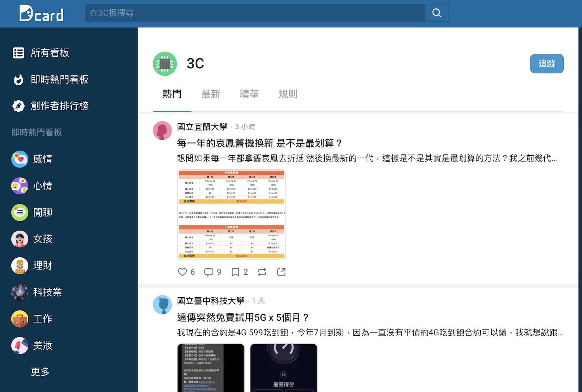Switch to the 精華 tab

pos(249,94)
